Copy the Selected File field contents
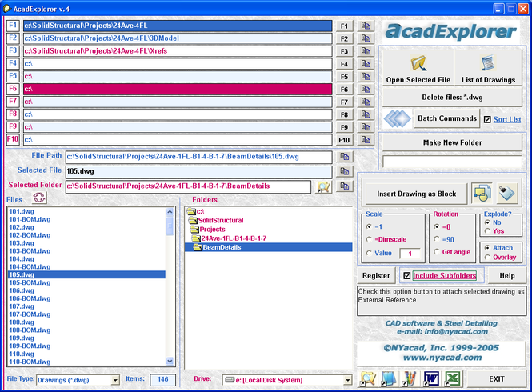The image size is (532, 392). pyautogui.click(x=344, y=171)
